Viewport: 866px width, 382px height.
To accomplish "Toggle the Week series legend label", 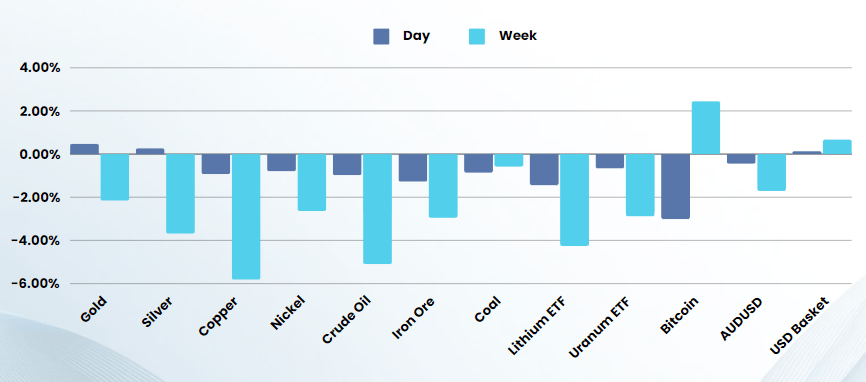I will [518, 36].
